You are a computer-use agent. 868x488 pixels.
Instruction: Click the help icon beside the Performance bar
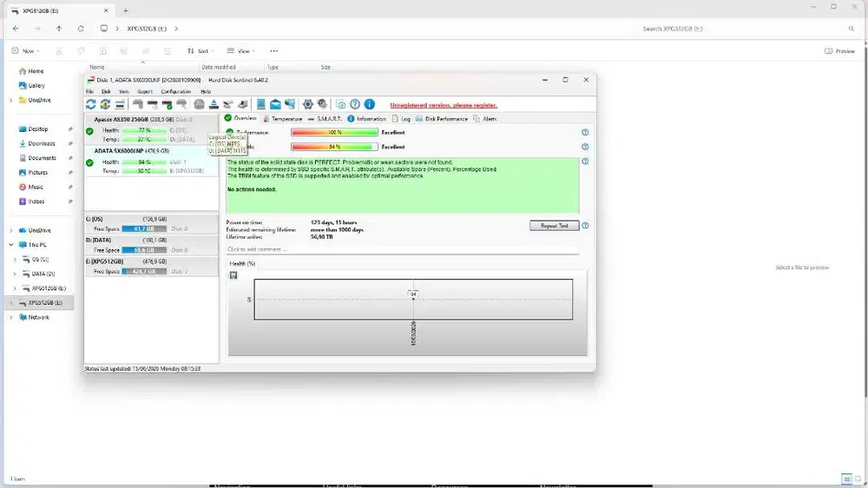(x=585, y=132)
